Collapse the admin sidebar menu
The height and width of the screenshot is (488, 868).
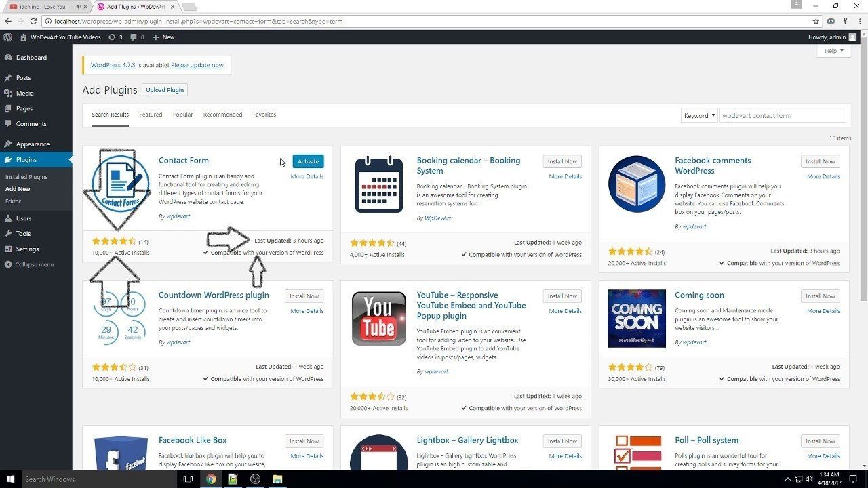coord(28,264)
